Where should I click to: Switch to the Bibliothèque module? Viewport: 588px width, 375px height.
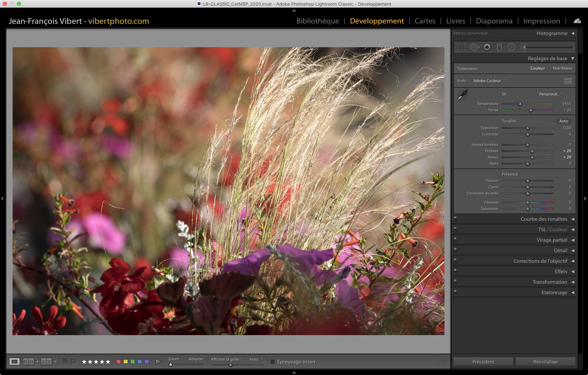point(317,21)
